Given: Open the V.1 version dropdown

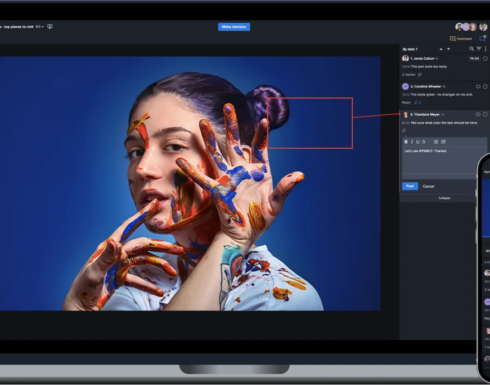Looking at the screenshot, I should click(40, 27).
